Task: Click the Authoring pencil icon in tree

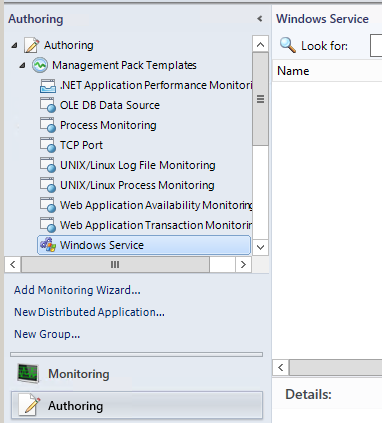Action: (x=32, y=45)
